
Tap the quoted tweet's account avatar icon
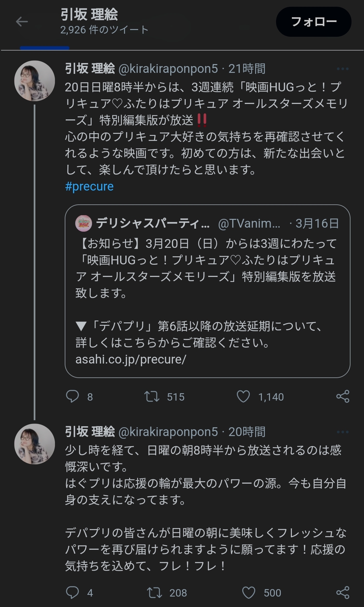(x=84, y=223)
